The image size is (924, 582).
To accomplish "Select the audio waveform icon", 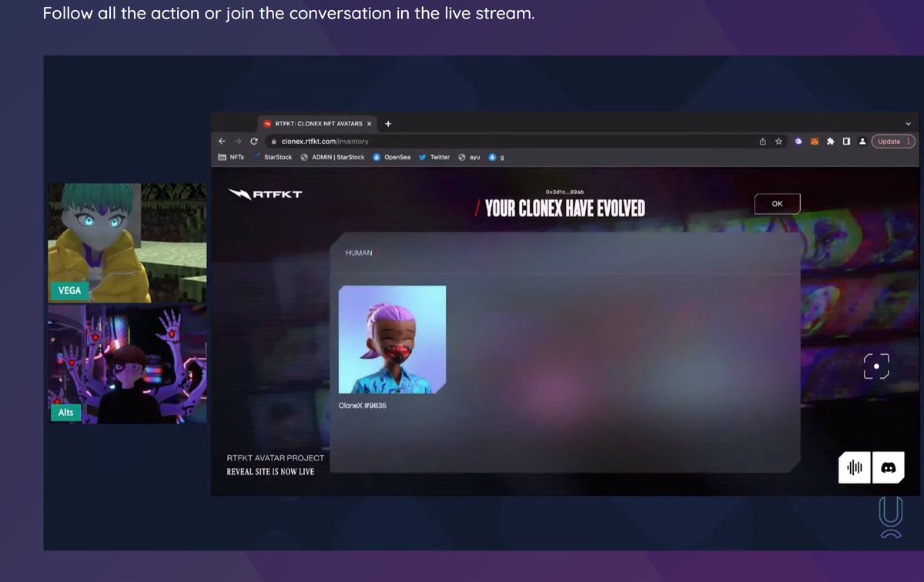I will (x=855, y=467).
